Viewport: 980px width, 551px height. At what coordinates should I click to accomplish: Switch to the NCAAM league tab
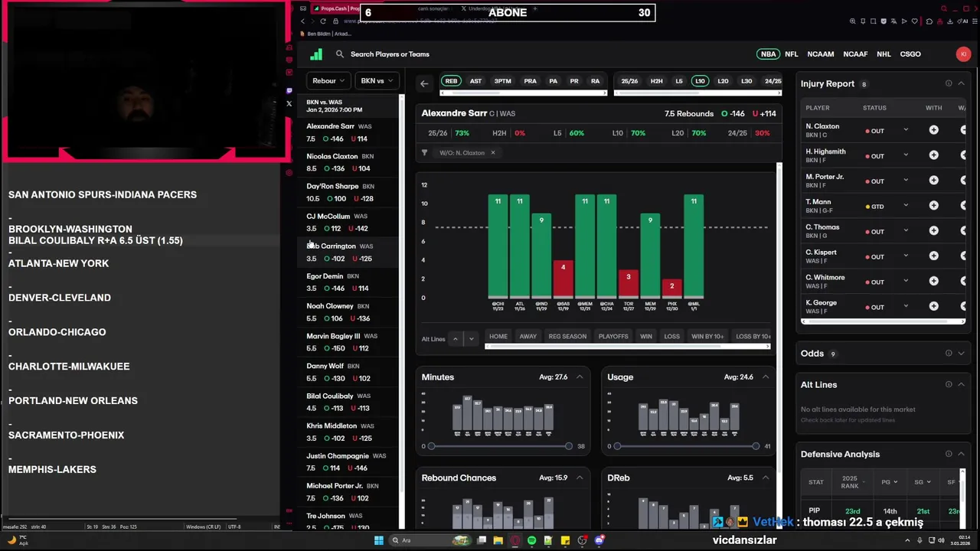[820, 54]
